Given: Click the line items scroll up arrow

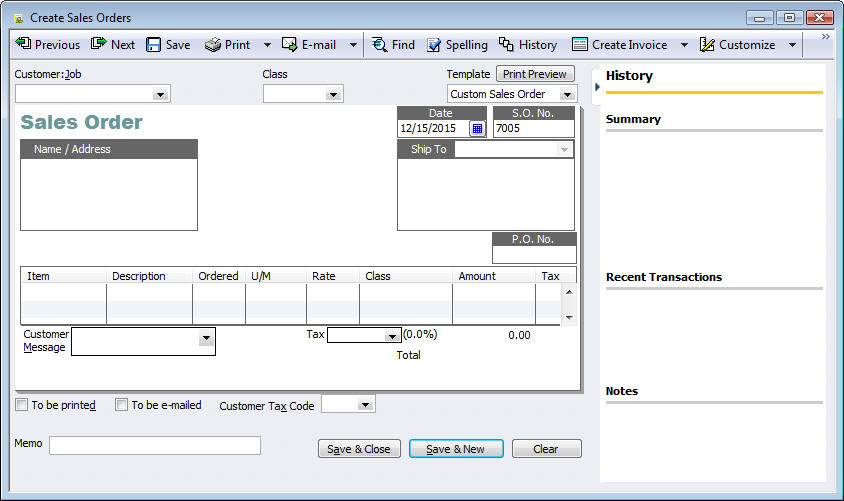Looking at the screenshot, I should [x=569, y=292].
